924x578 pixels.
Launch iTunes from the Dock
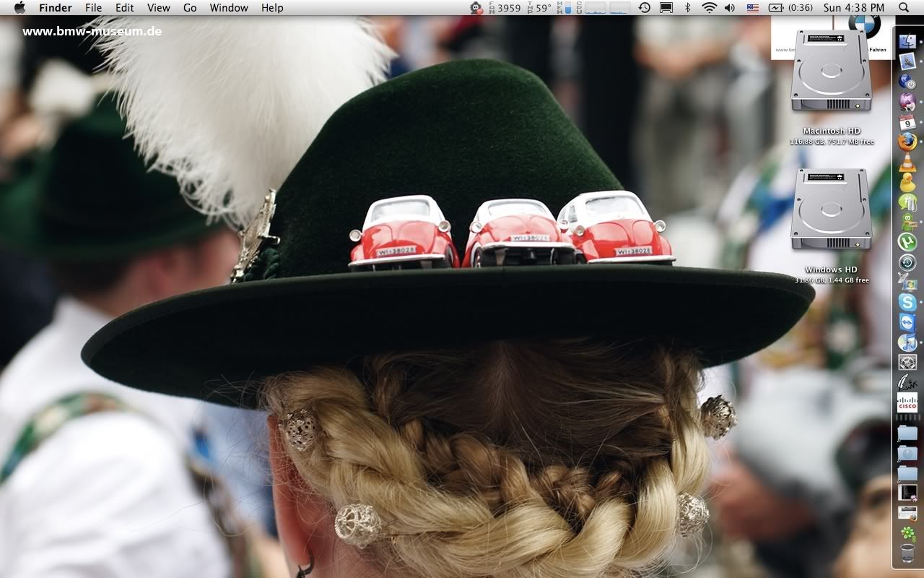[x=907, y=342]
